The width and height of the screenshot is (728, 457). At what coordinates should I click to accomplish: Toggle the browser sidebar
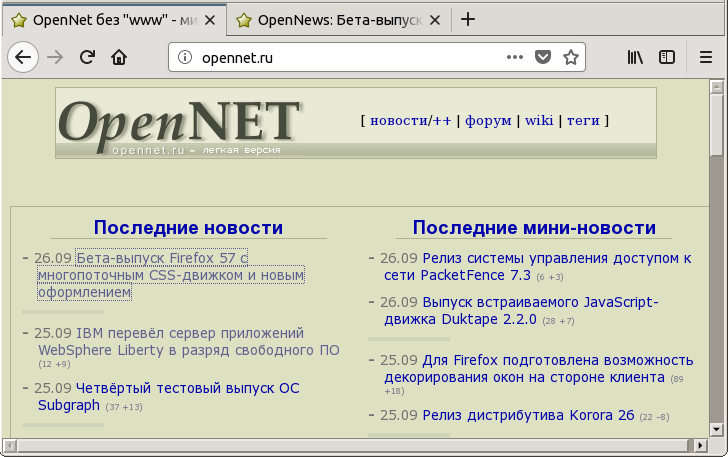[x=667, y=57]
